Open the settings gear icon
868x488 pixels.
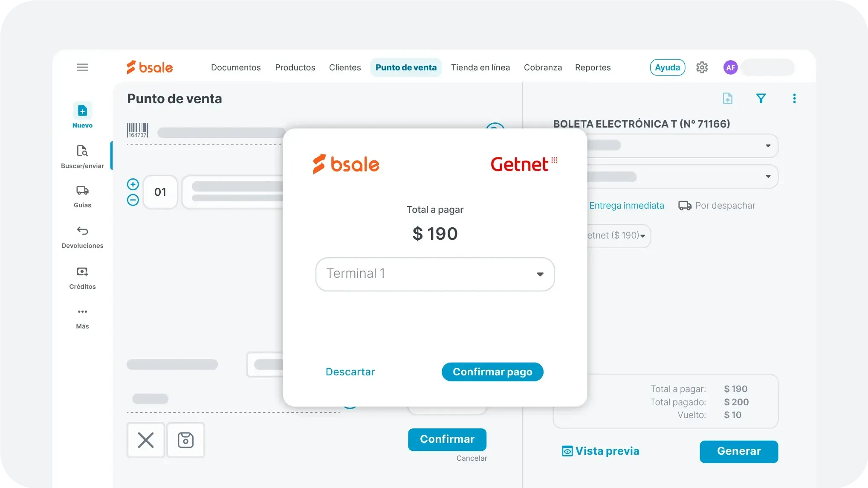702,67
